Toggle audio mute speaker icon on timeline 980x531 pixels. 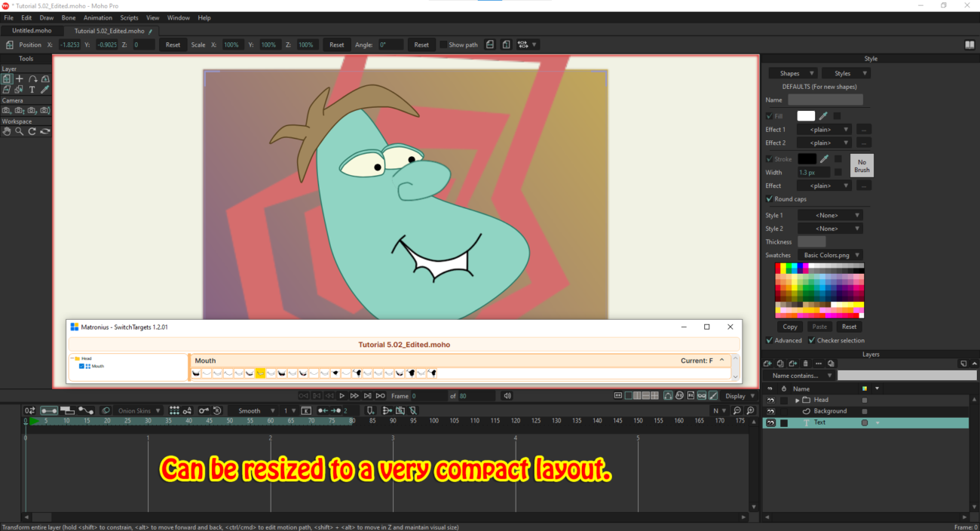click(507, 396)
